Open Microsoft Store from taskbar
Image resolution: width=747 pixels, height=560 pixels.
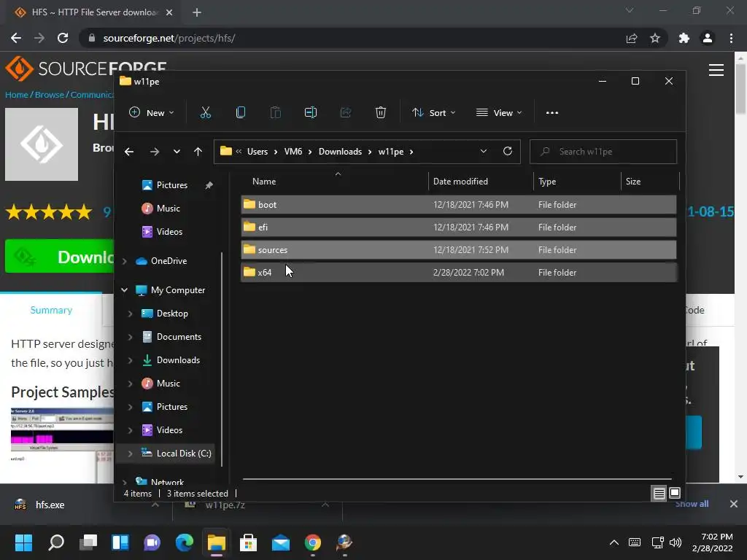248,542
